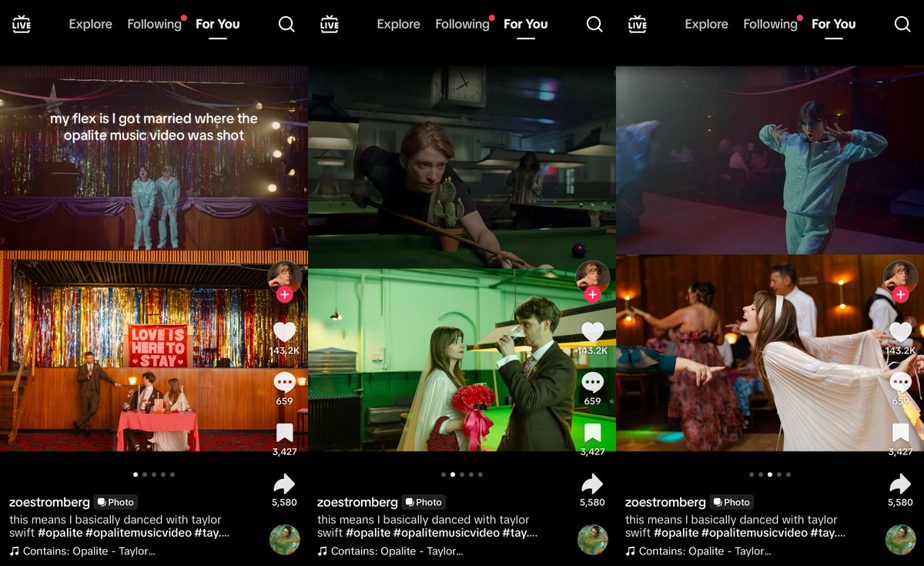Open zoestromberg username on pool-table screen
This screenshot has height=566, width=924.
coord(357,502)
